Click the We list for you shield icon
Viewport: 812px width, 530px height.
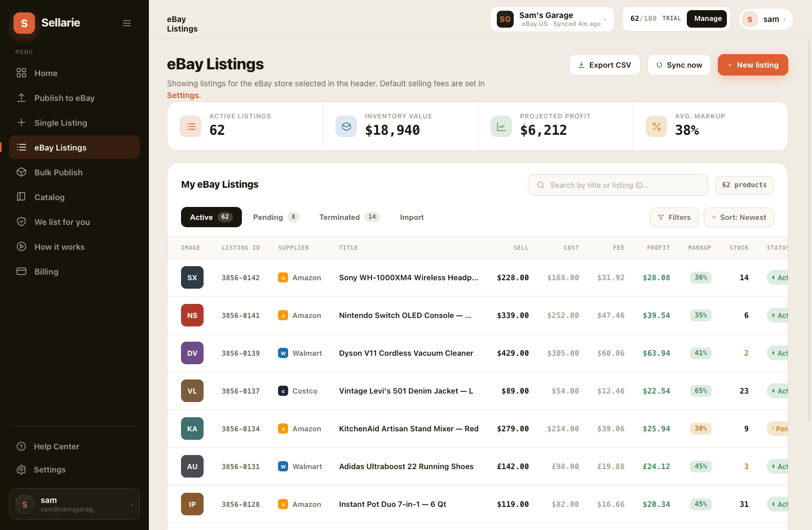21,222
